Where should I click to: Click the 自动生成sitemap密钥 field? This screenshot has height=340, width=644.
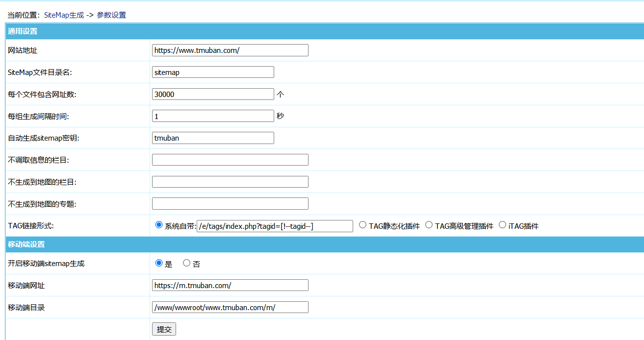(213, 138)
